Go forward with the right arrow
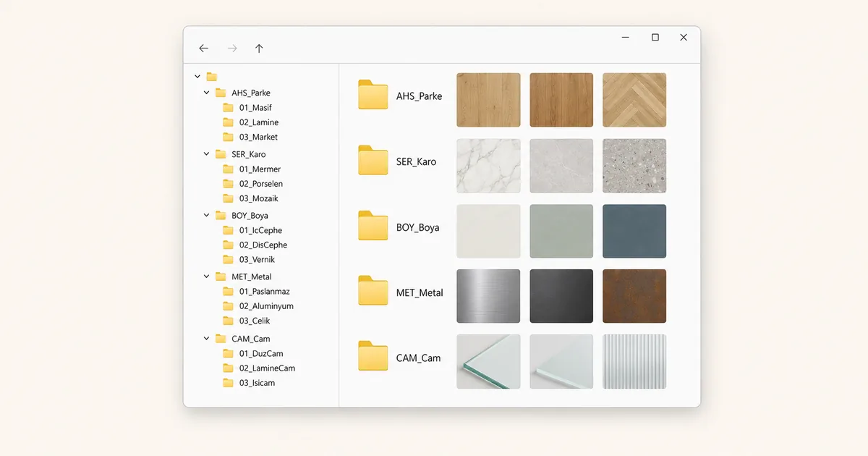Screen dimensions: 868x456 pos(232,48)
